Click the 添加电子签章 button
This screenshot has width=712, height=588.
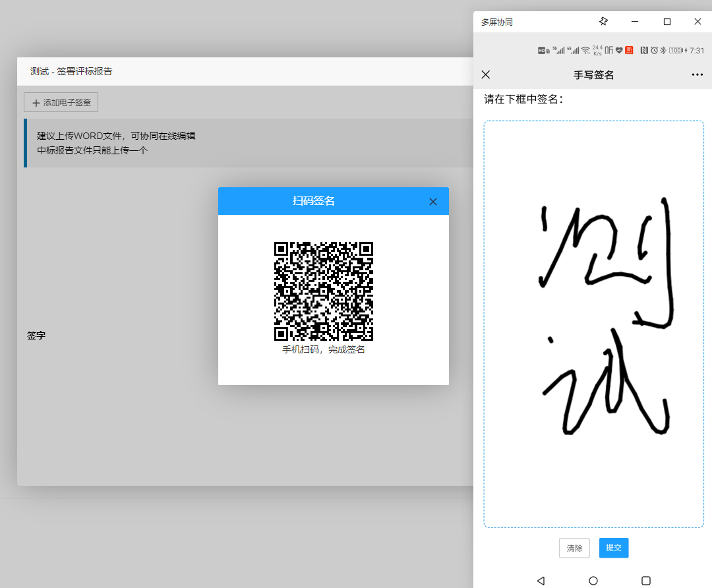click(x=61, y=103)
